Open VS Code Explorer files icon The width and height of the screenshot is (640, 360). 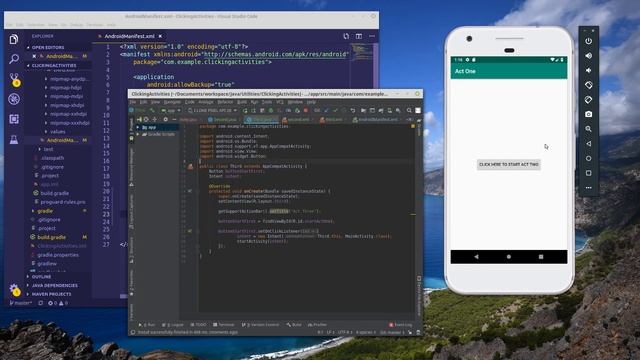click(x=14, y=39)
